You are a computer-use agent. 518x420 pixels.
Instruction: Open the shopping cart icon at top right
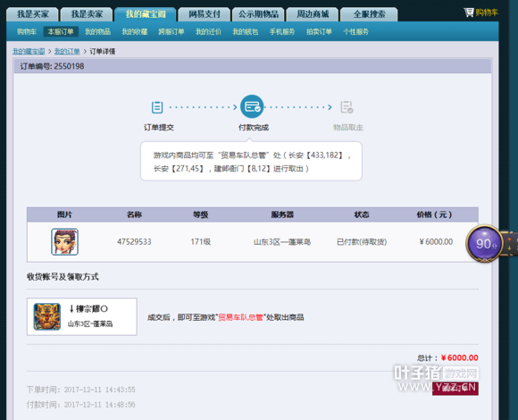tap(469, 13)
